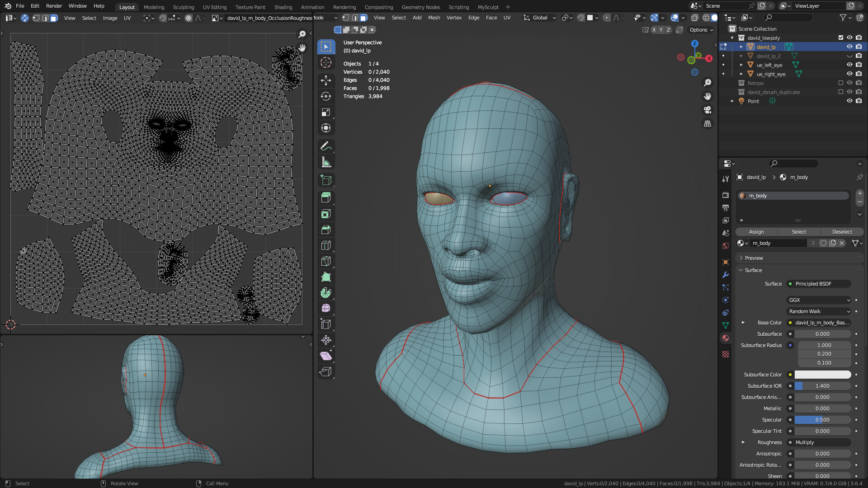Open the Mesh menu in viewport header
The height and width of the screenshot is (488, 868).
click(434, 18)
